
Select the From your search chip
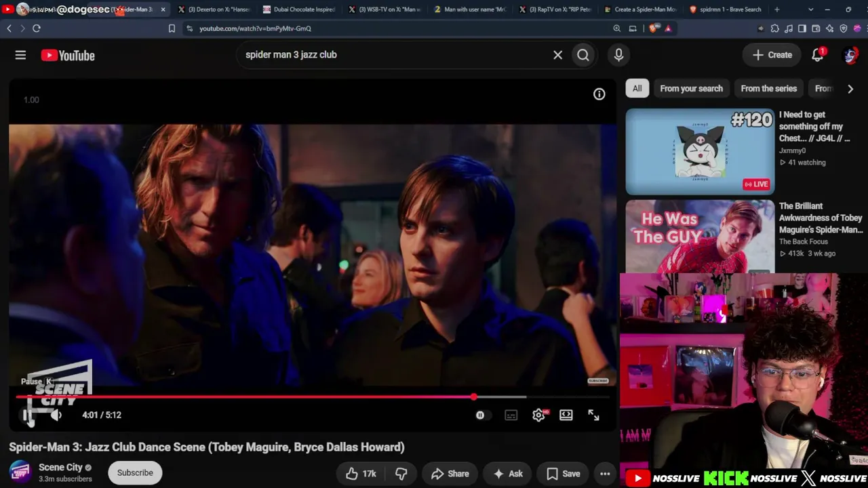[691, 88]
